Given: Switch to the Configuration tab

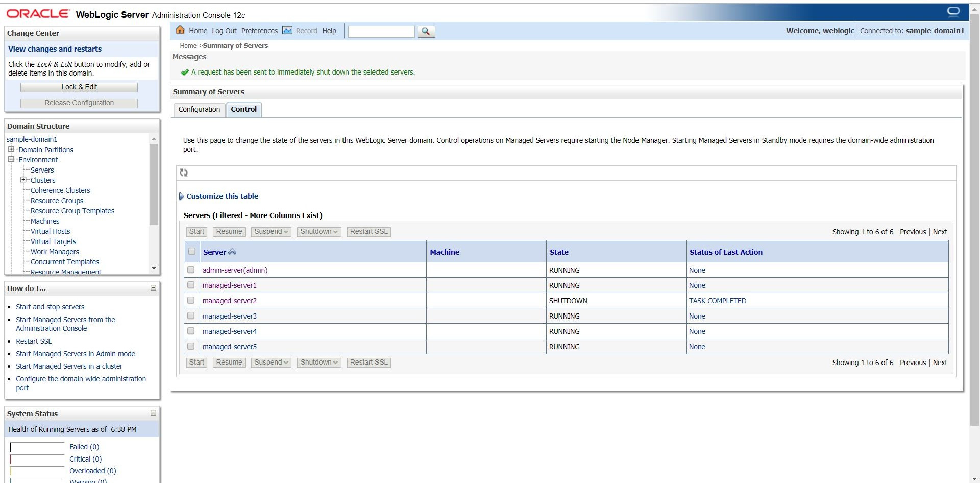Looking at the screenshot, I should coord(199,109).
